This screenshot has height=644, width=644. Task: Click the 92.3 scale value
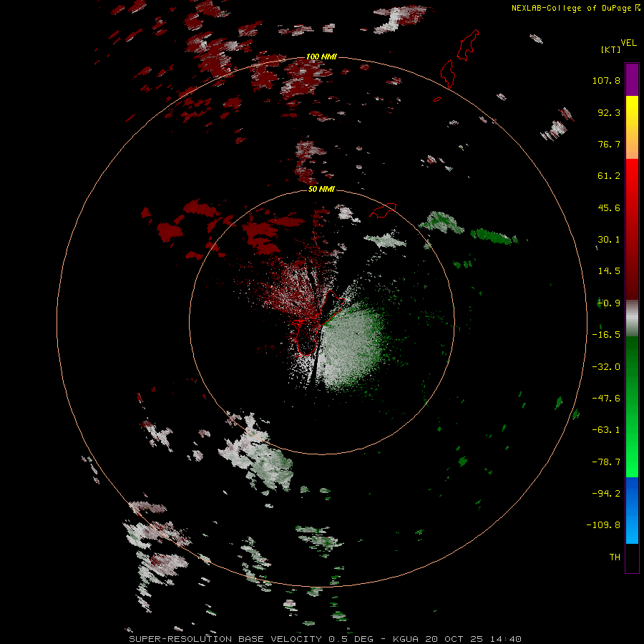[x=609, y=112]
